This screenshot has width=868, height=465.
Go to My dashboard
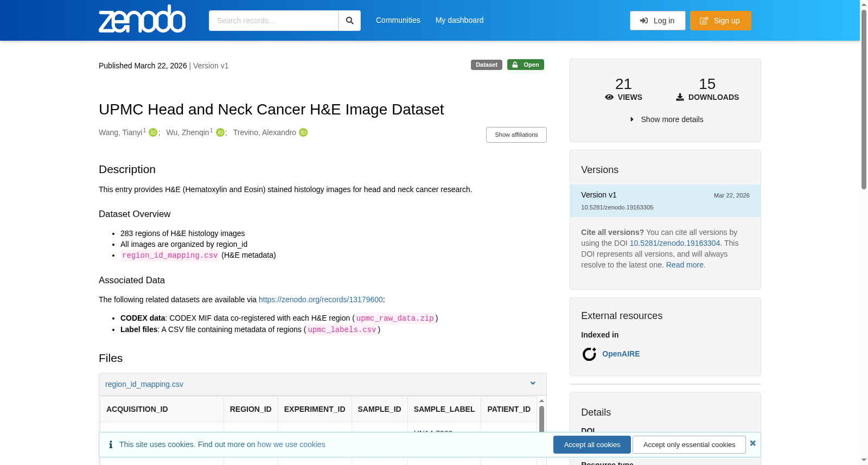(459, 20)
